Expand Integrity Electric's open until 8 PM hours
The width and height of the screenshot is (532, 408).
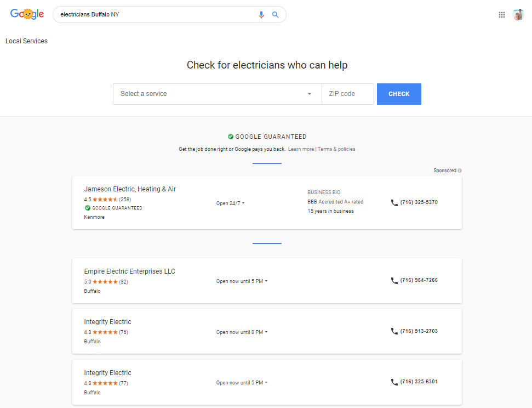click(242, 332)
